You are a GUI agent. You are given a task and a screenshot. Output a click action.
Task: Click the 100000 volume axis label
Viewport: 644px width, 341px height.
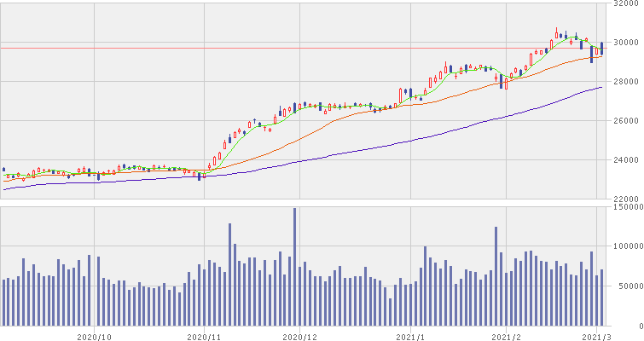(x=627, y=246)
